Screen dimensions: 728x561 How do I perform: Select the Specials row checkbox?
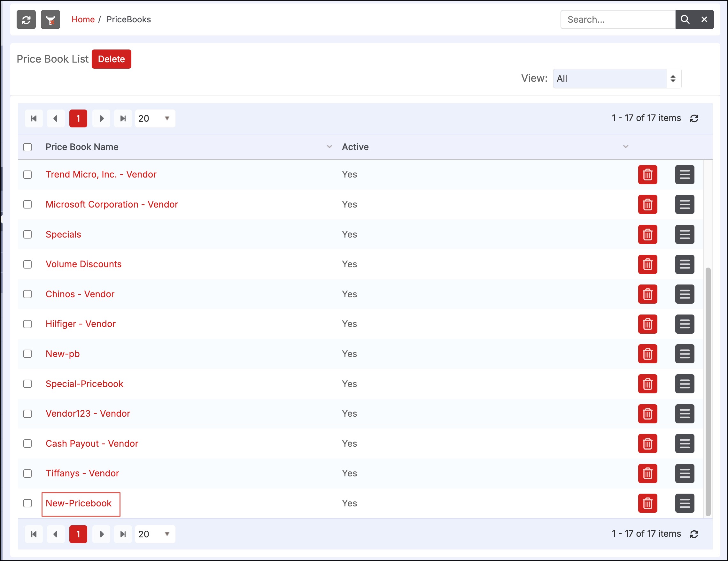28,235
